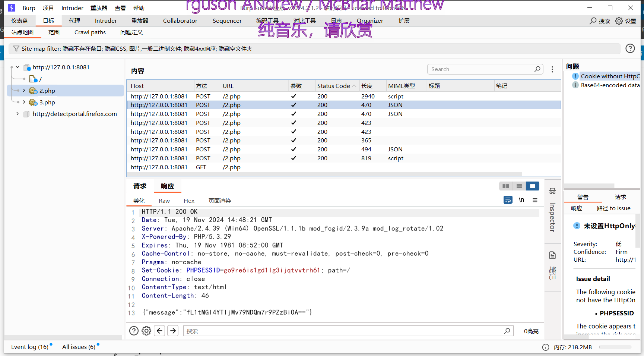This screenshot has width=644, height=356.
Task: Open All issues (6)
Action: (79, 347)
